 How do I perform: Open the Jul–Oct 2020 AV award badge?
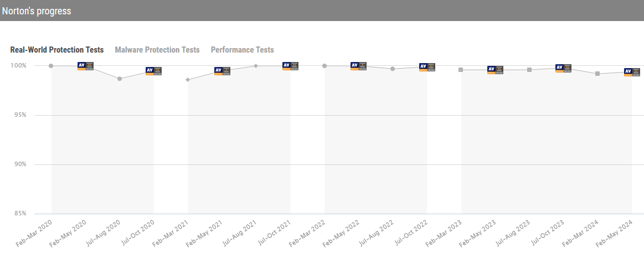point(153,71)
